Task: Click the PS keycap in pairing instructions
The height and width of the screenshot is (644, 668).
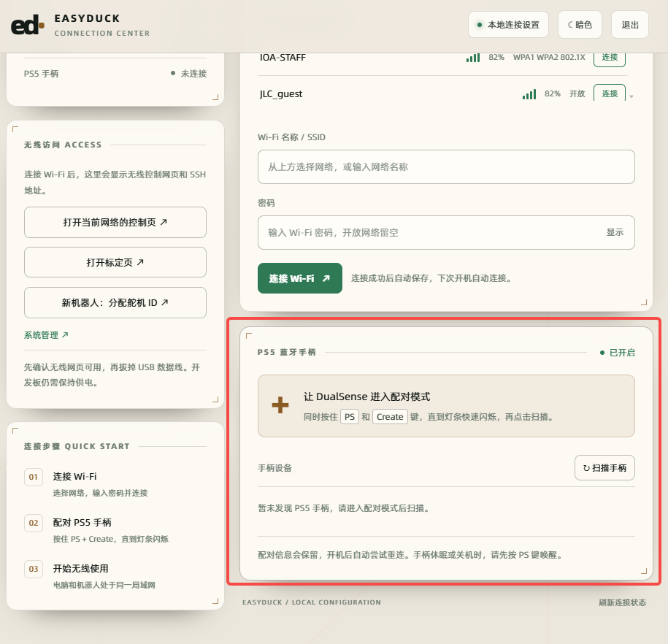Action: pyautogui.click(x=350, y=417)
